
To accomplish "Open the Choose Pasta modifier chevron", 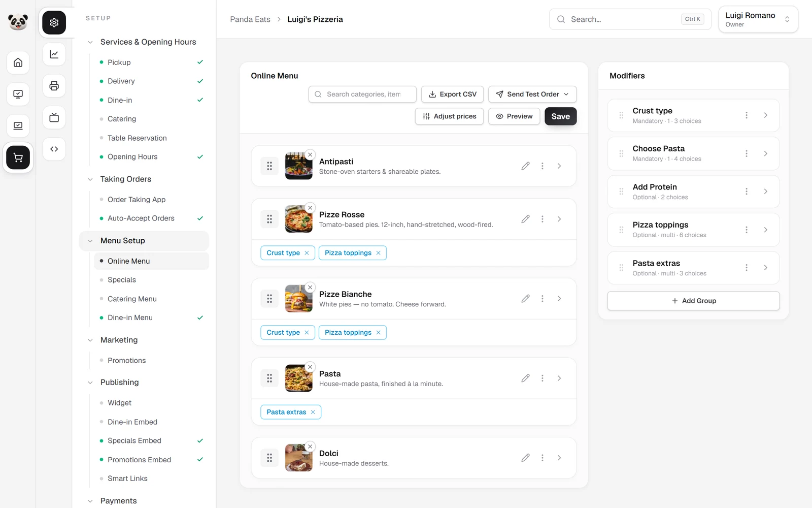I will pyautogui.click(x=765, y=153).
